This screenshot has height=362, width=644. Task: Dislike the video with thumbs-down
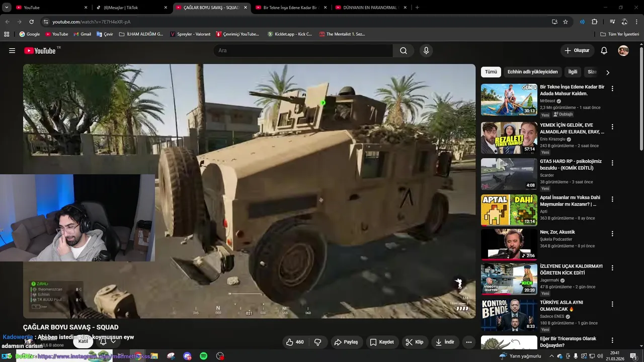click(318, 342)
